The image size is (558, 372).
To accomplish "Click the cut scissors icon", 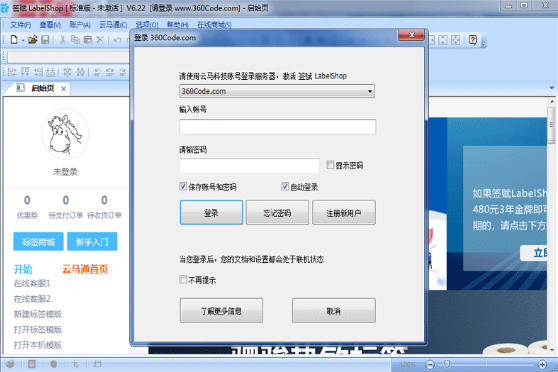I will point(62,40).
